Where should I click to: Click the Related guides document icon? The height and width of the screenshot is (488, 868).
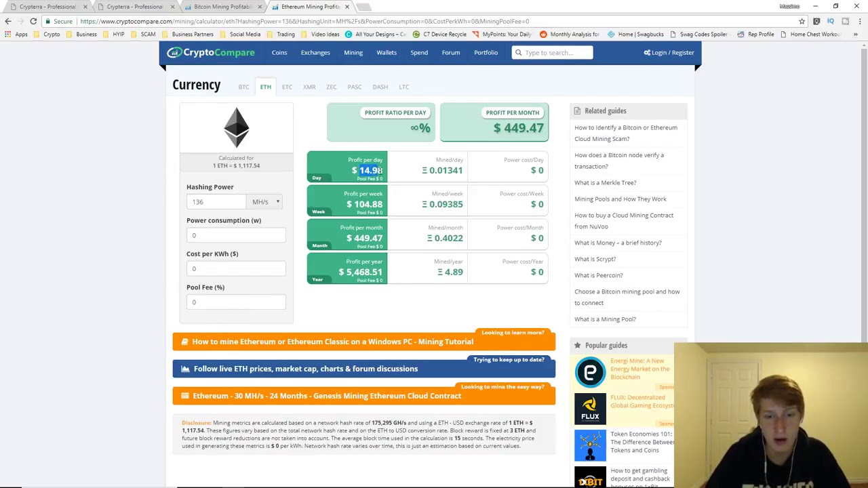click(577, 110)
